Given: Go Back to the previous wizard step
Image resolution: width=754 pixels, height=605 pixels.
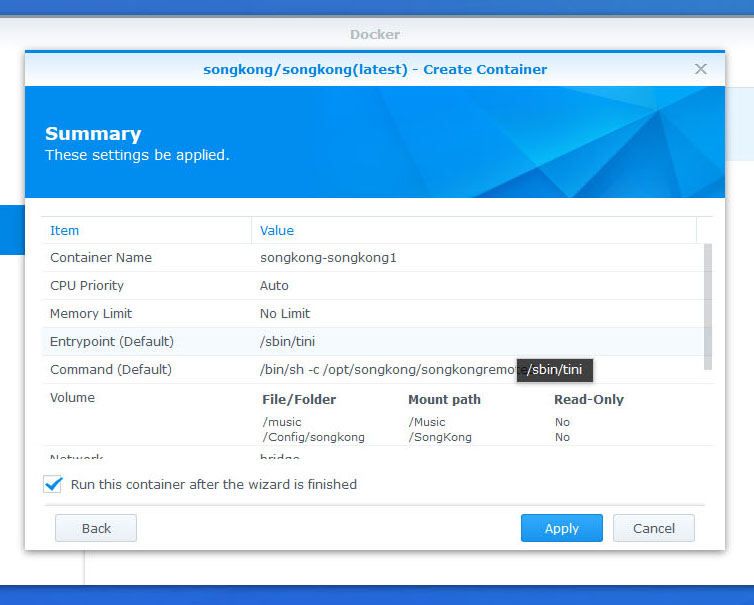Looking at the screenshot, I should (x=96, y=528).
